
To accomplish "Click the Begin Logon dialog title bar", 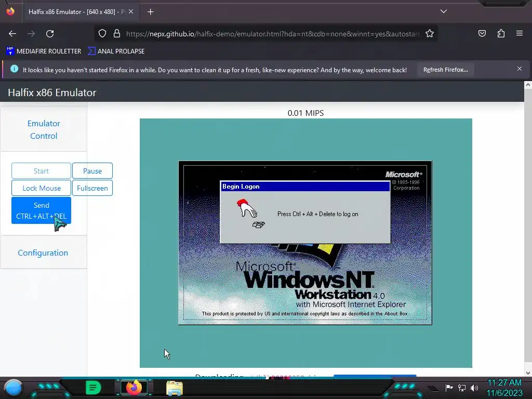I will coord(305,187).
